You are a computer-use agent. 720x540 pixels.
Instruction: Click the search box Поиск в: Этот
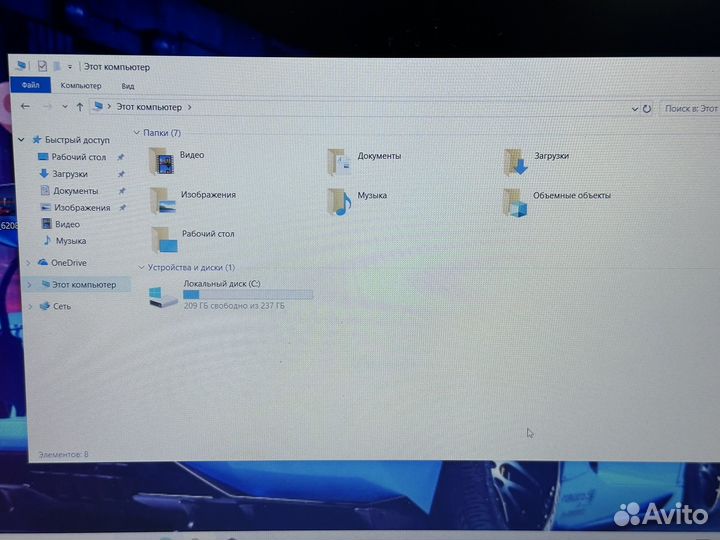coord(690,109)
